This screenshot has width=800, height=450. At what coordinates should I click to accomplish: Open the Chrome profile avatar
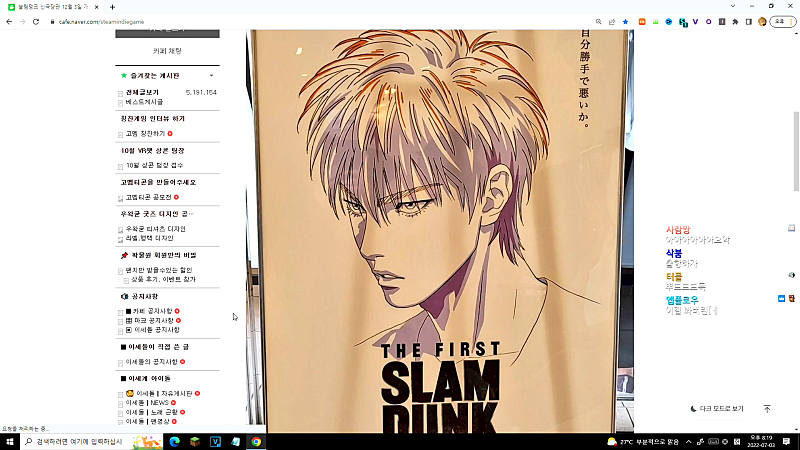(762, 22)
